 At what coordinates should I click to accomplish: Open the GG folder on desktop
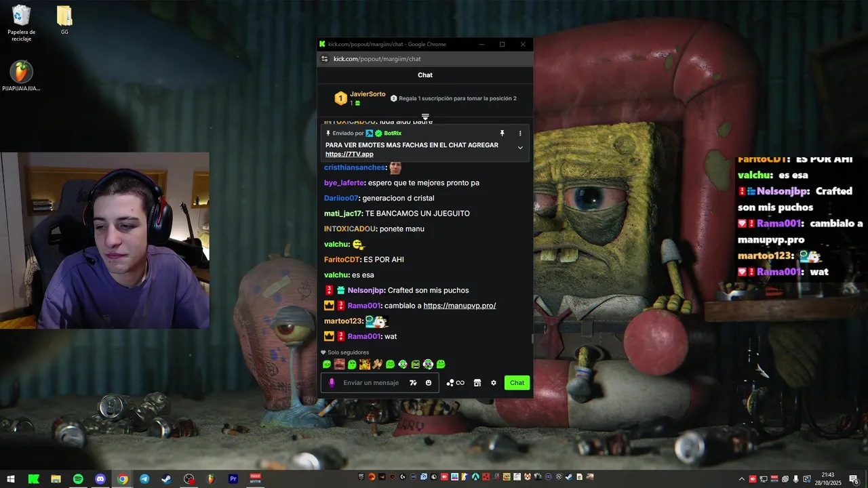click(x=64, y=20)
